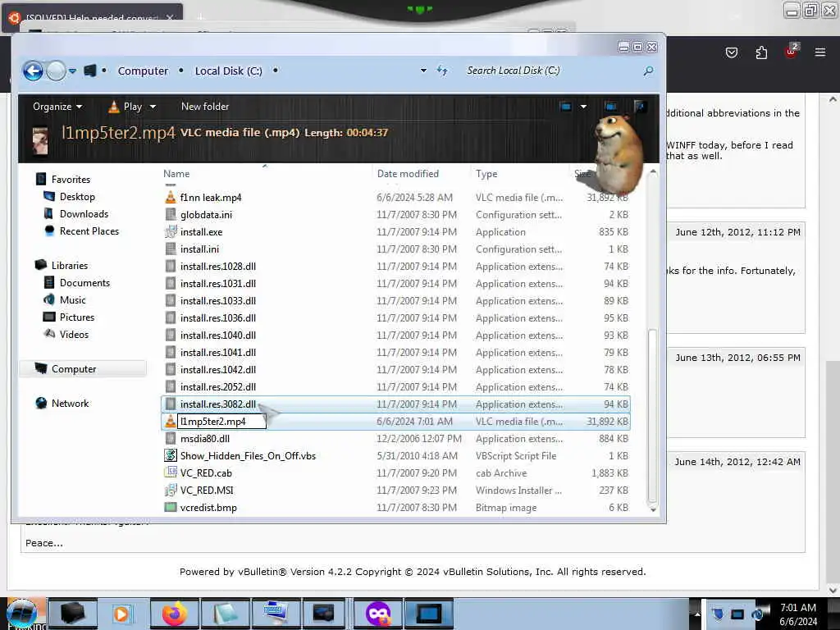Sort files by the Name column
Screen dimensions: 840x630
pyautogui.click(x=176, y=174)
